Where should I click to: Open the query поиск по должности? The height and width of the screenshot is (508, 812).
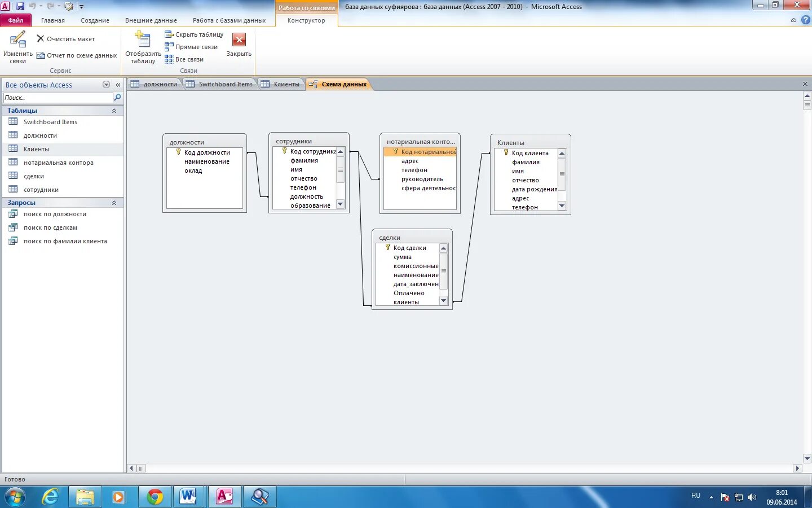[x=63, y=214]
